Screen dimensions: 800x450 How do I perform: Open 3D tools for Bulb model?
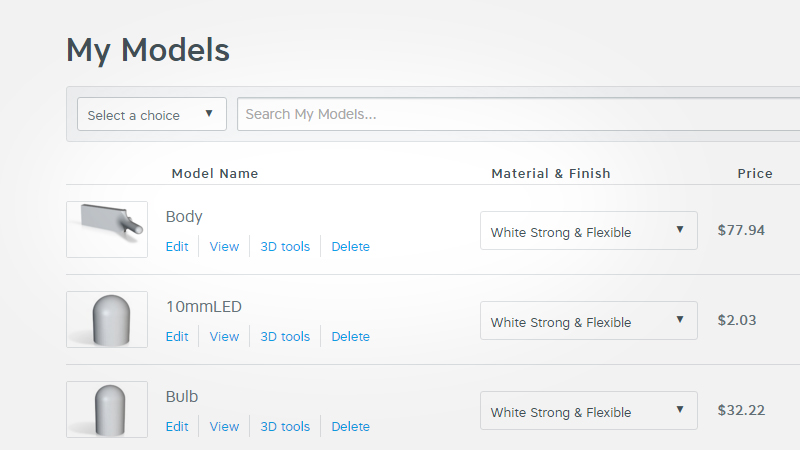click(285, 427)
